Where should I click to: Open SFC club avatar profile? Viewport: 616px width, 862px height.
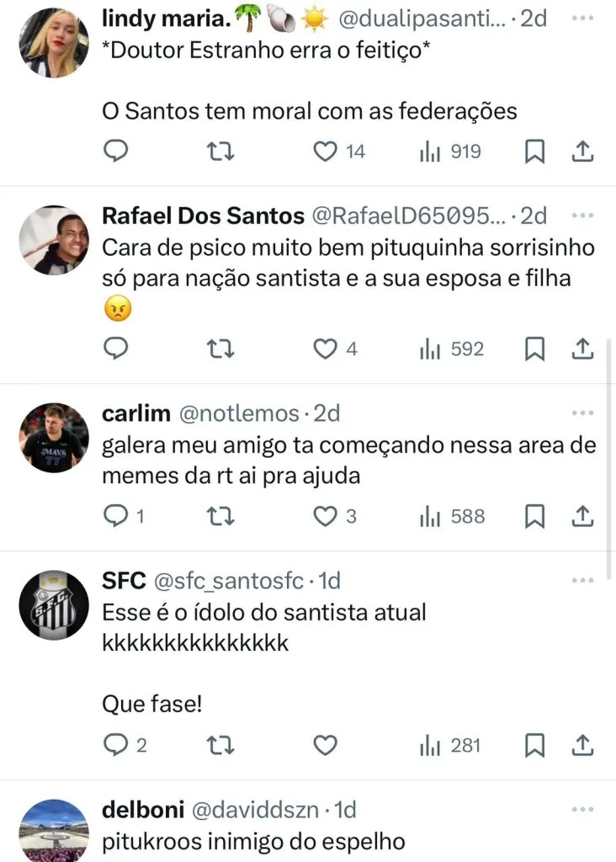point(54,604)
